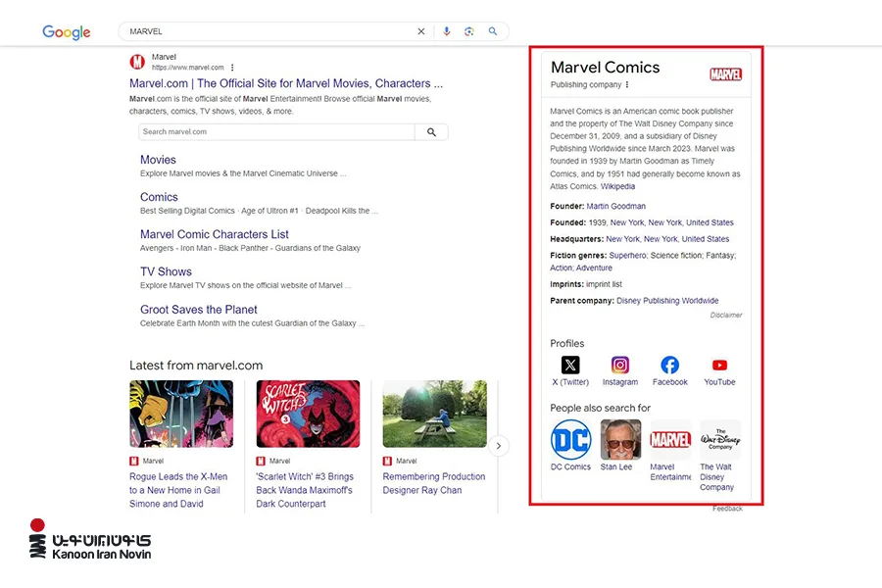This screenshot has width=882, height=588.
Task: Click the Google logo
Action: pyautogui.click(x=67, y=32)
